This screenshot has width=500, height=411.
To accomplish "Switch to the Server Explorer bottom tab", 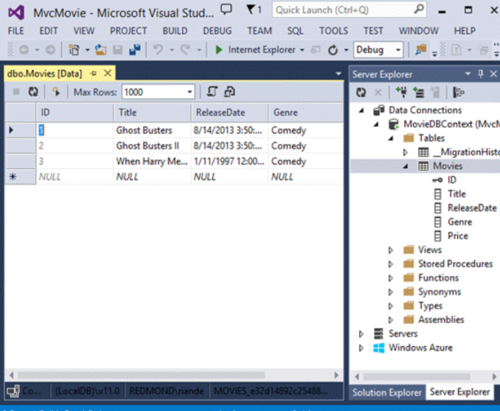I will 460,392.
